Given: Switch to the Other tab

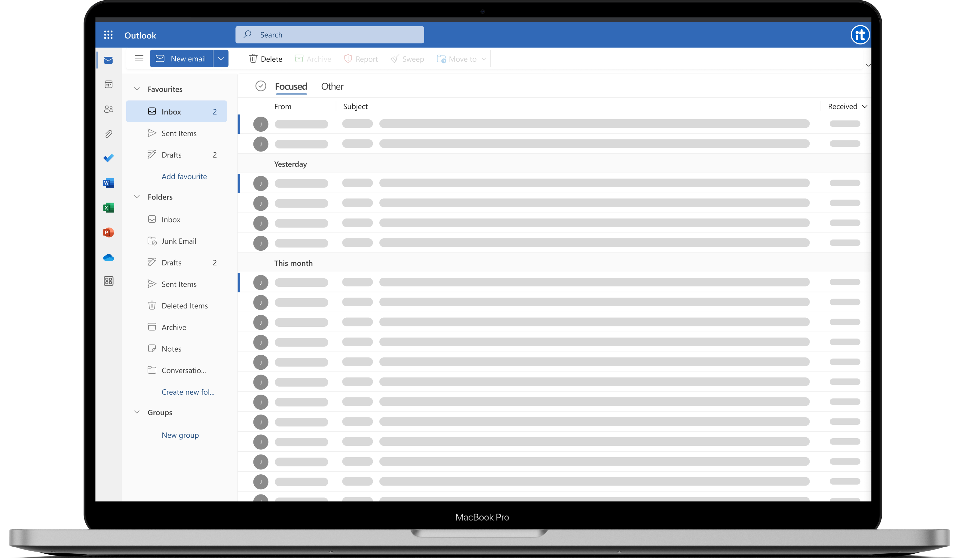Looking at the screenshot, I should (332, 86).
